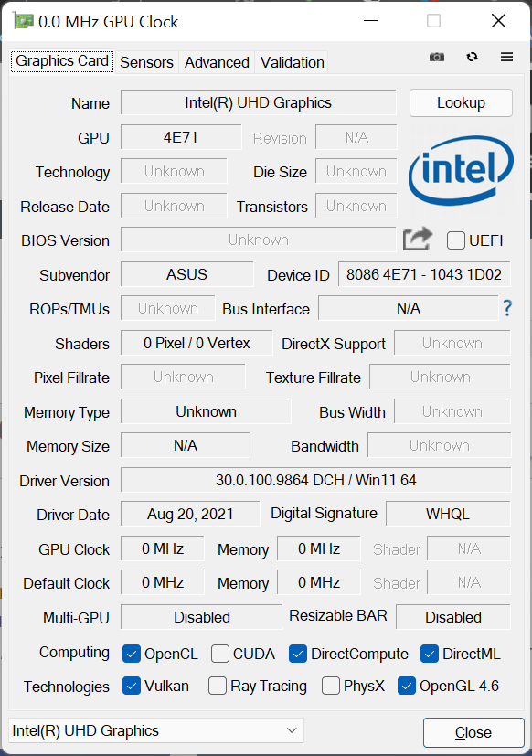This screenshot has height=756, width=532.
Task: Click the GPU-Z title bar app icon
Action: [23, 21]
